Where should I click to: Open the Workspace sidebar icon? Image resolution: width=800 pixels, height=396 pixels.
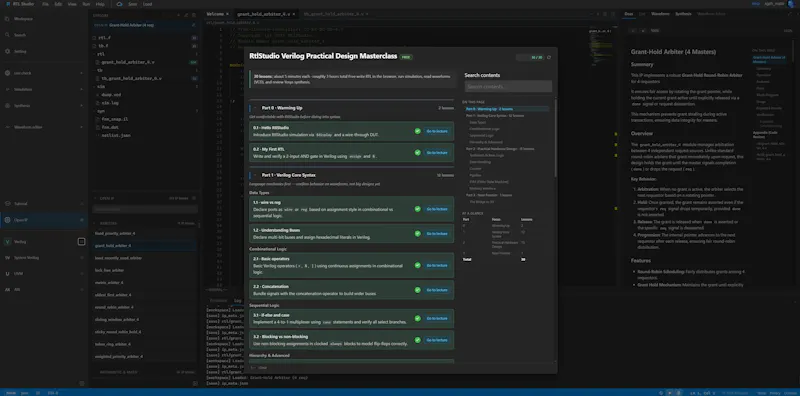click(x=7, y=19)
